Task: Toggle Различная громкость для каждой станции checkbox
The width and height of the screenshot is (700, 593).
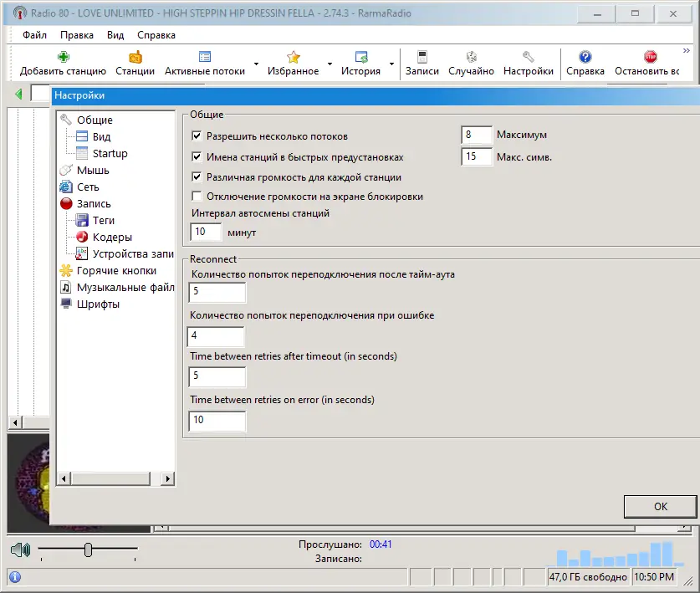Action: coord(197,176)
